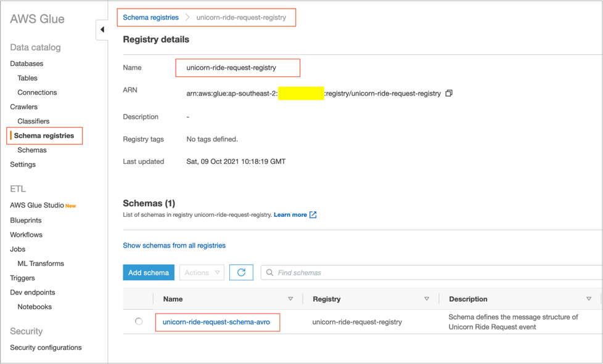This screenshot has width=603, height=364.
Task: Click Registry cell unicorn-ride-request-registry in table
Action: (357, 322)
